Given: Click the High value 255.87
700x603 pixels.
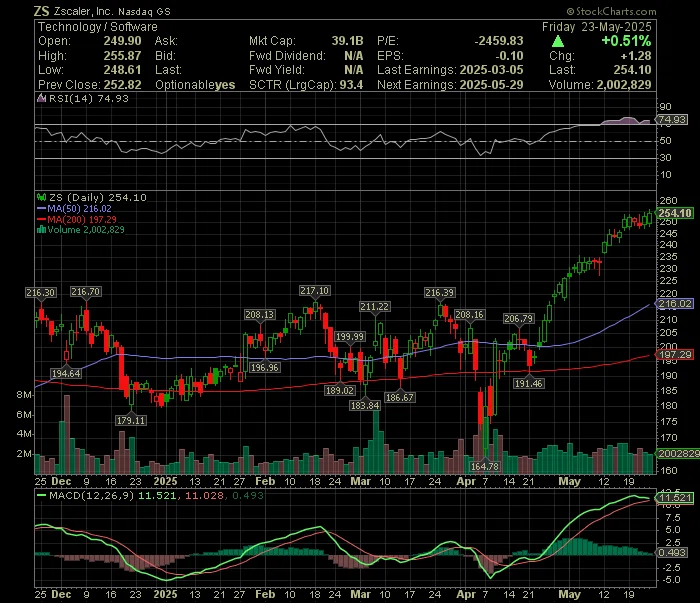Looking at the screenshot, I should point(122,56).
